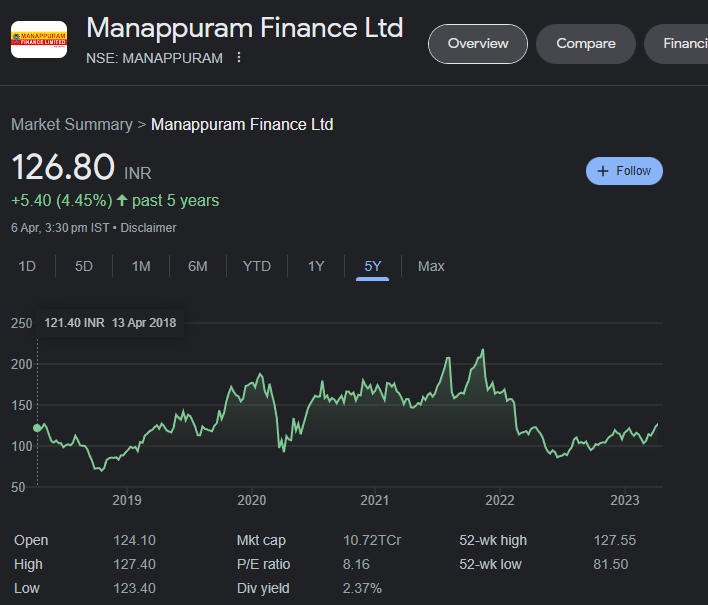Click the NSE: MANAPPURAM ticker text
708x605 pixels.
coord(154,58)
